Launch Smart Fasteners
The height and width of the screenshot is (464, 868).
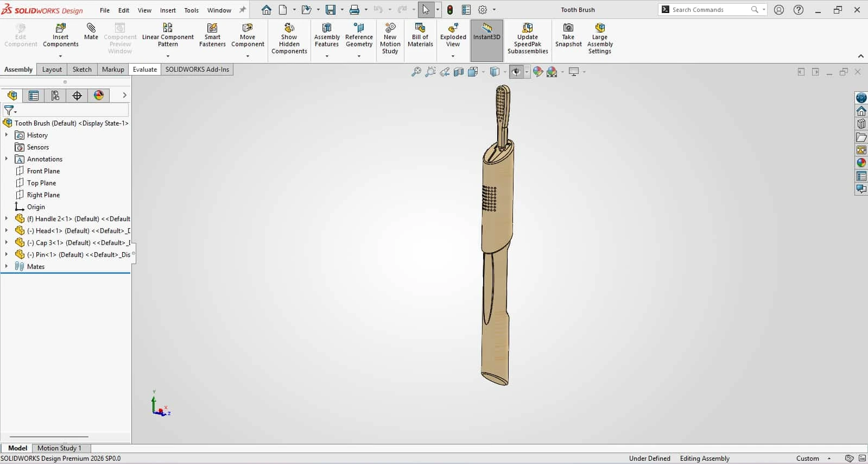(212, 35)
